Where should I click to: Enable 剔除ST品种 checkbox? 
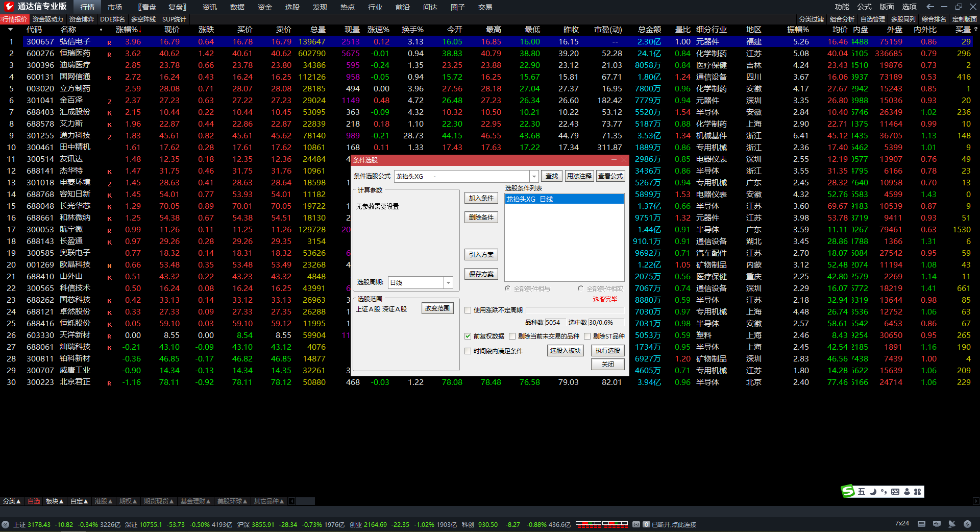point(587,336)
